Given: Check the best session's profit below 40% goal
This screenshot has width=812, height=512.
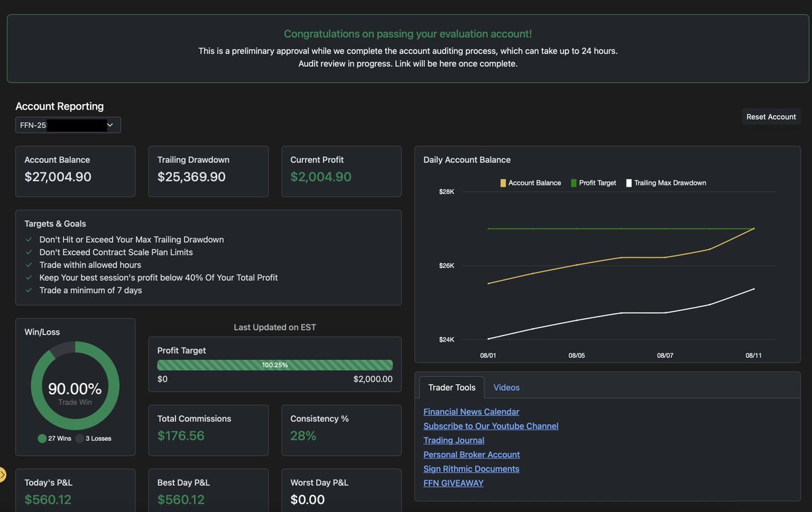Looking at the screenshot, I should tap(28, 277).
